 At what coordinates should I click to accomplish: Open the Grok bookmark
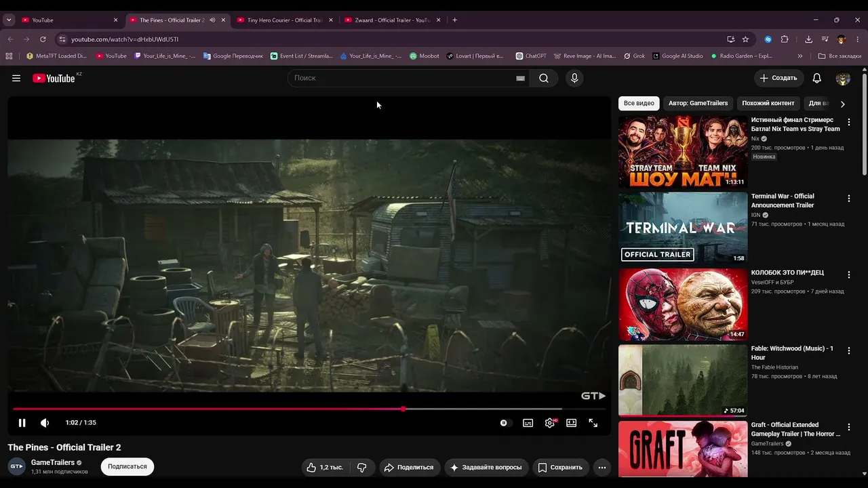[634, 56]
